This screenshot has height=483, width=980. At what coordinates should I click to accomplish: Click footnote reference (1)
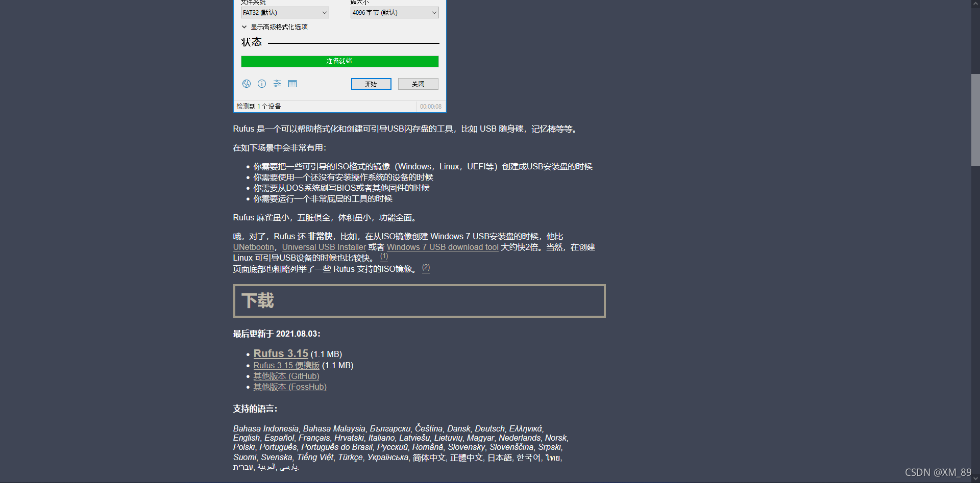[x=384, y=257]
